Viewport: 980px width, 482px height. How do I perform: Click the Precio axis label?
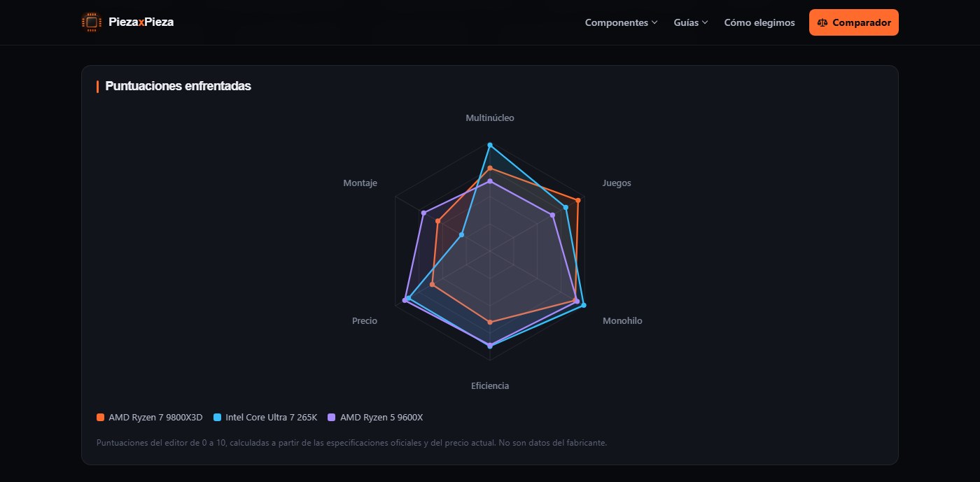click(x=365, y=320)
